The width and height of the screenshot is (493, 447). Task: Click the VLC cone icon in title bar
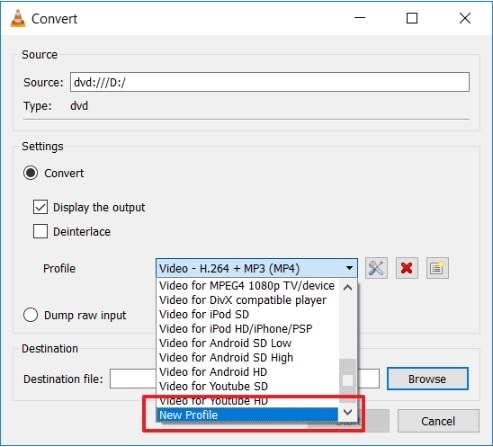pos(18,18)
